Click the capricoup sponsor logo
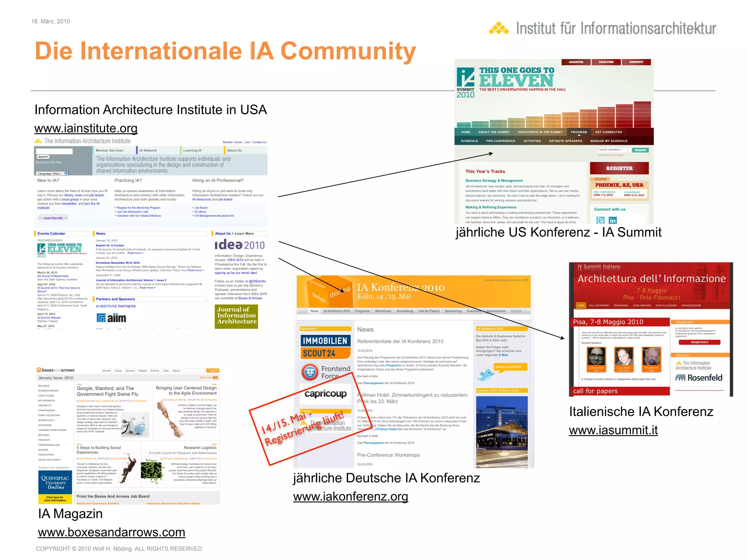Image resolution: width=747 pixels, height=560 pixels. [x=325, y=394]
